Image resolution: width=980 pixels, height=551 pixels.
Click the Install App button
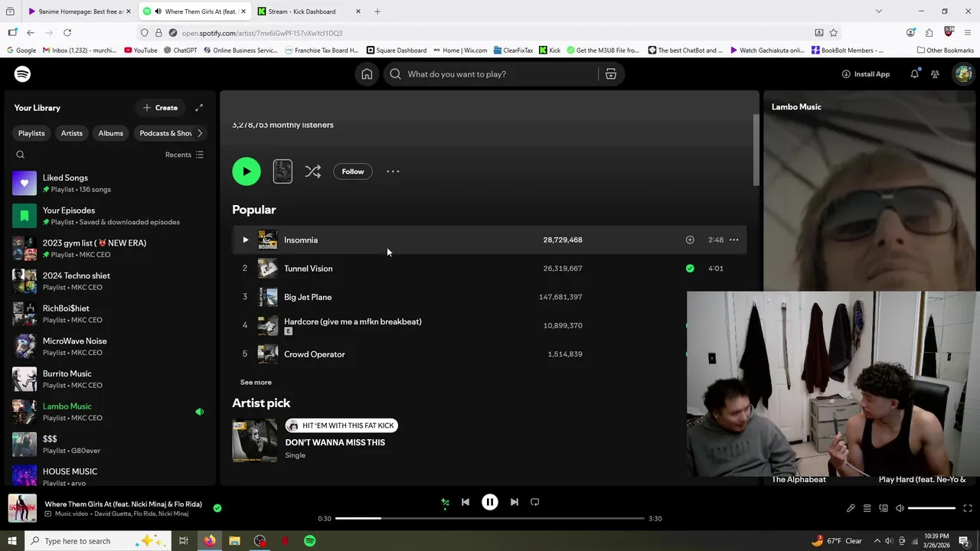[865, 74]
